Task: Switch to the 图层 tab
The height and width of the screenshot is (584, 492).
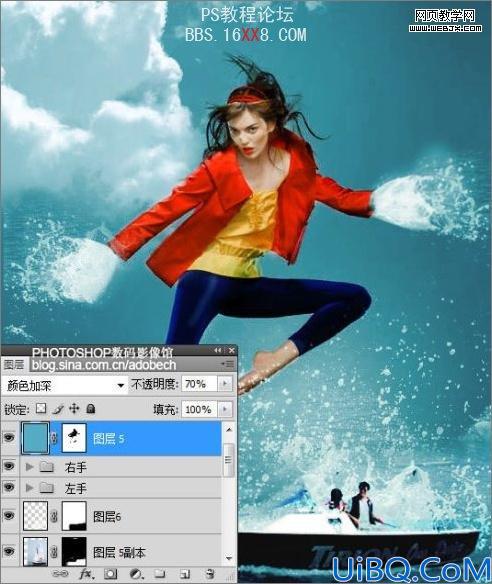Action: coord(14,365)
